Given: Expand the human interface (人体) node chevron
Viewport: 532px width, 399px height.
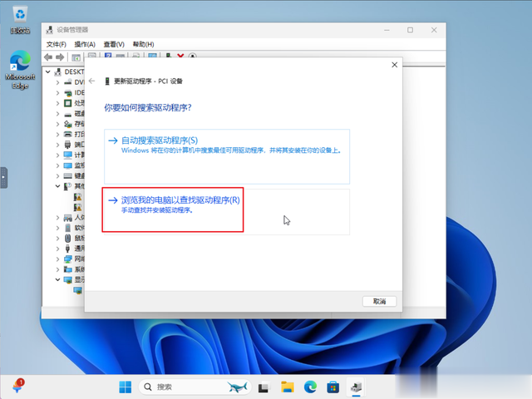Looking at the screenshot, I should (57, 218).
